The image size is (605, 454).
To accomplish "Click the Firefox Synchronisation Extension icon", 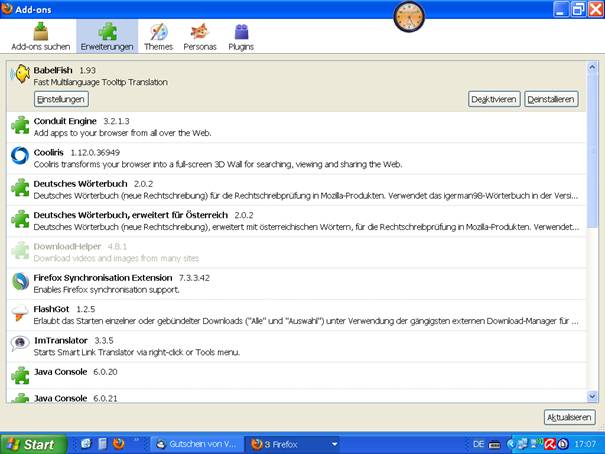I will (x=19, y=282).
